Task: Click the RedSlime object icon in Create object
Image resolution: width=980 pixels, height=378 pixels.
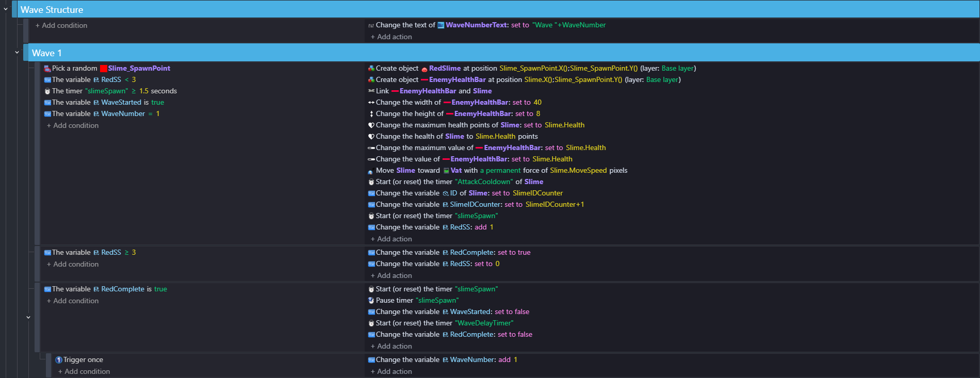Action: coord(424,69)
